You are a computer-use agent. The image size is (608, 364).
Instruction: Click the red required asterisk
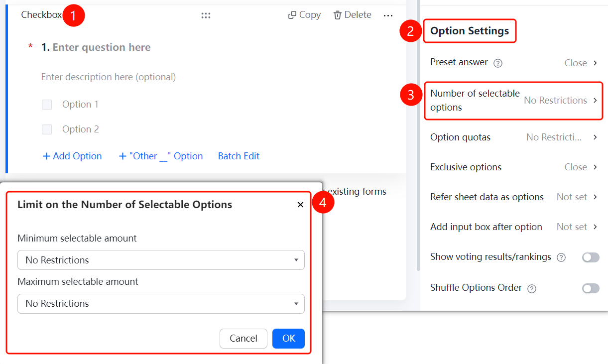[30, 47]
